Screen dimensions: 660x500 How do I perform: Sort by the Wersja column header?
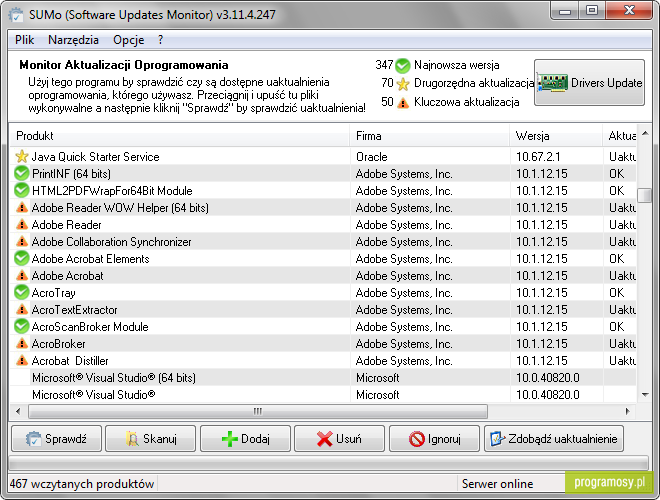(556, 136)
